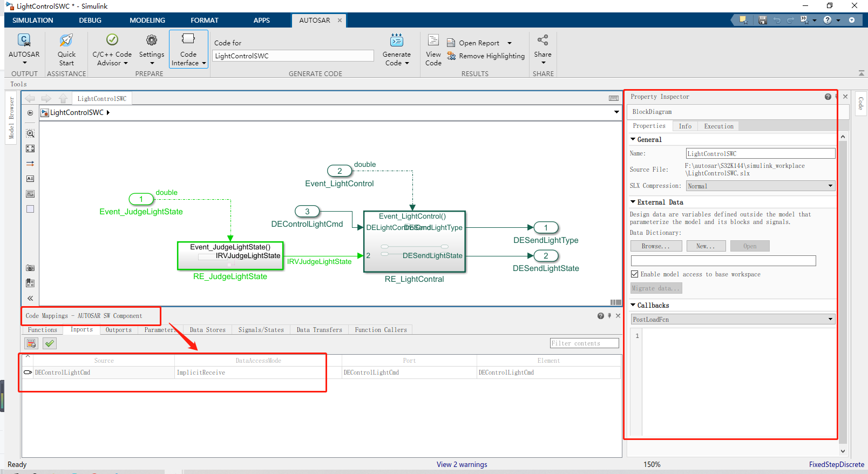Screen dimensions: 868x474
Task: Launch AUTOSAR Quick Start assistant
Action: (66, 40)
